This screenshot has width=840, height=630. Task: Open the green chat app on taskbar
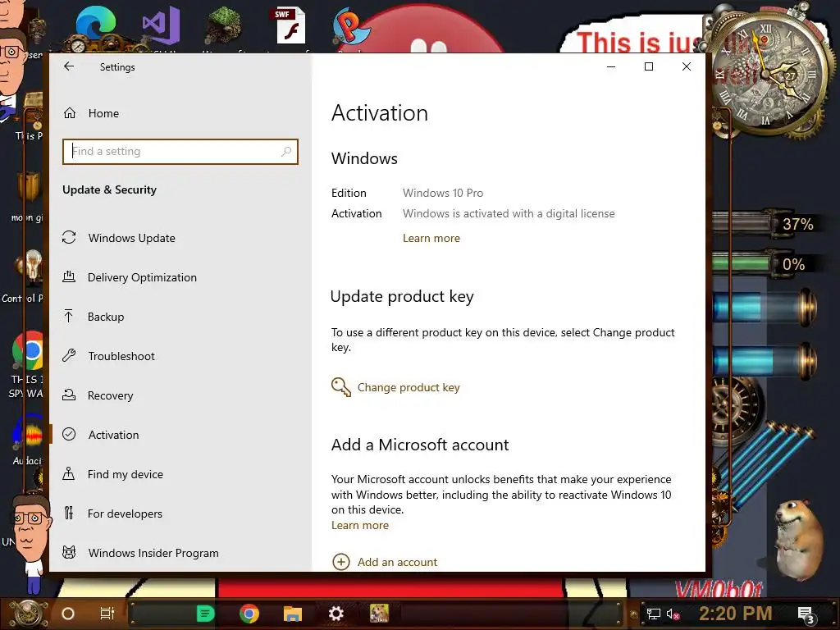[205, 614]
